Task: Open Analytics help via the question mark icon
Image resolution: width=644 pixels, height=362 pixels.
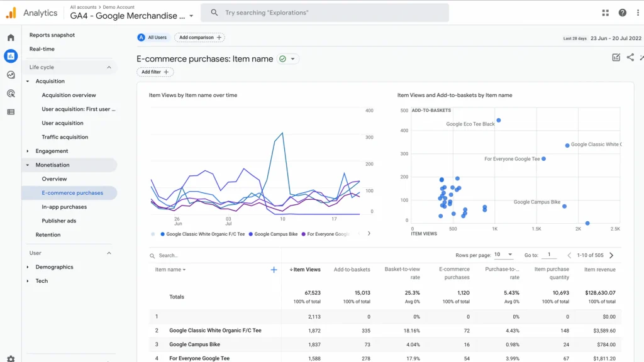Action: (x=622, y=12)
